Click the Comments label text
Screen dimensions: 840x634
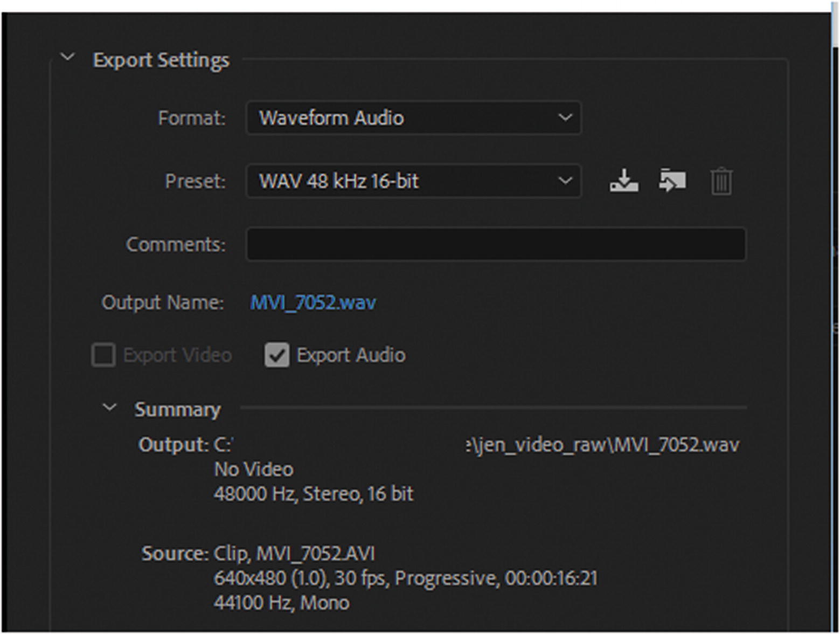pos(176,244)
